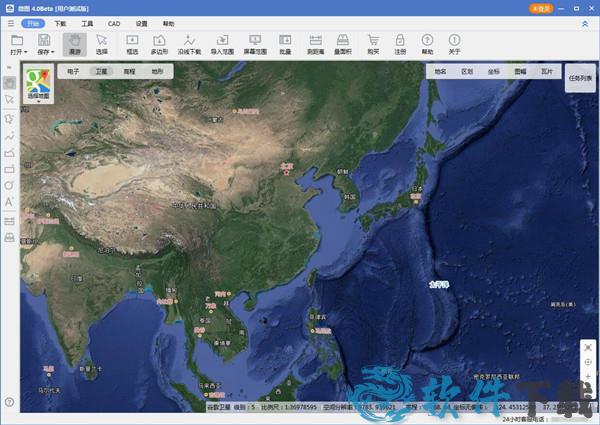
Task: Select the 测距离 distance measure tool
Action: coord(315,44)
